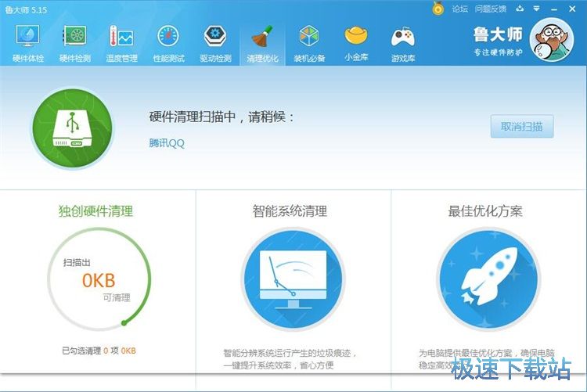Image resolution: width=587 pixels, height=392 pixels.
Task: Select the 智能系统清理 heading
Action: [290, 210]
